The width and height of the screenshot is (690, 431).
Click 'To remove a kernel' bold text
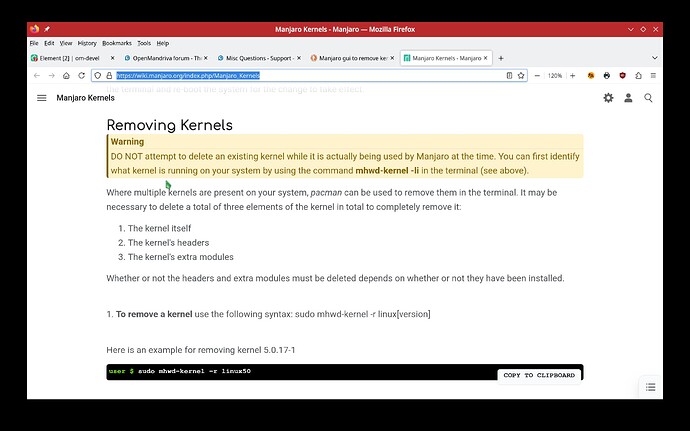pos(154,314)
